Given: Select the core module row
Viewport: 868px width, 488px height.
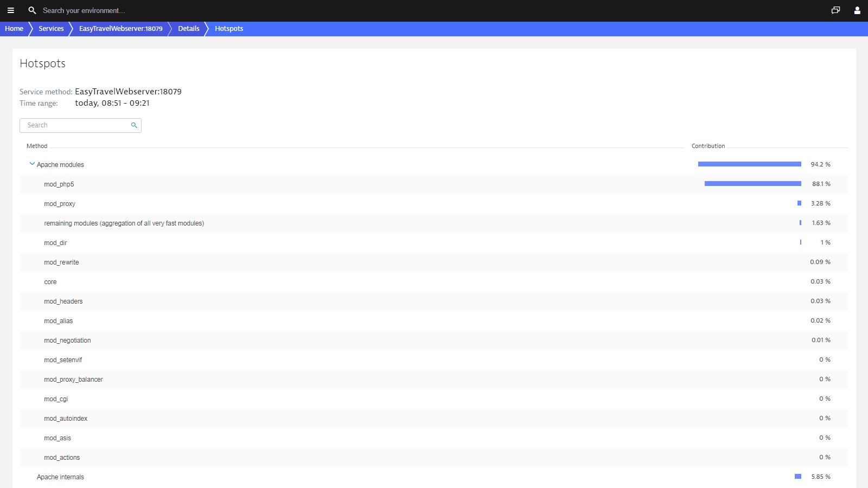Looking at the screenshot, I should [x=434, y=281].
